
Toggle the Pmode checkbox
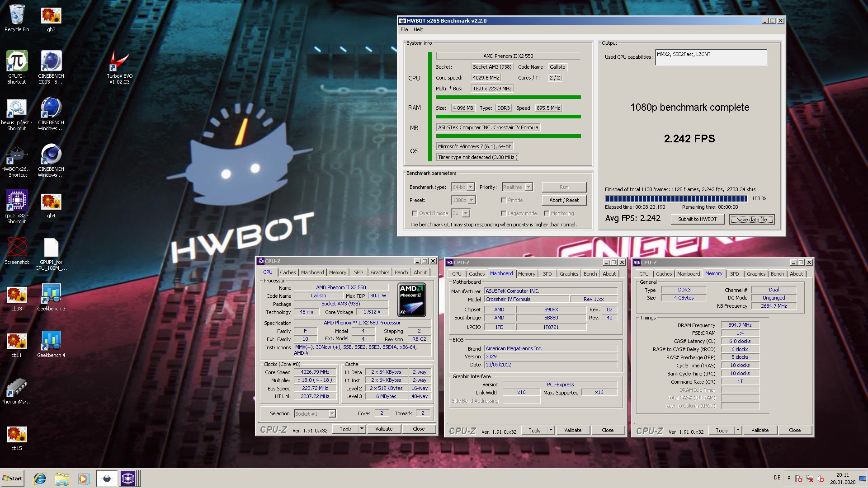(504, 200)
